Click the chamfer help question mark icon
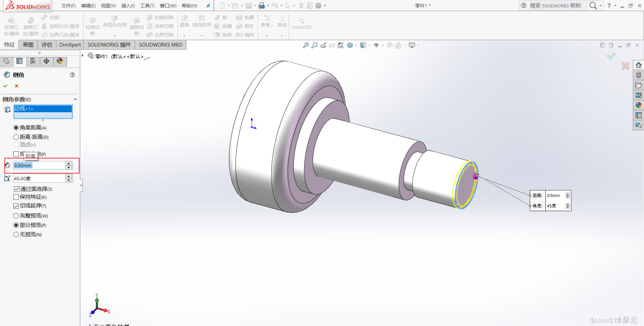The image size is (644, 326). (72, 75)
